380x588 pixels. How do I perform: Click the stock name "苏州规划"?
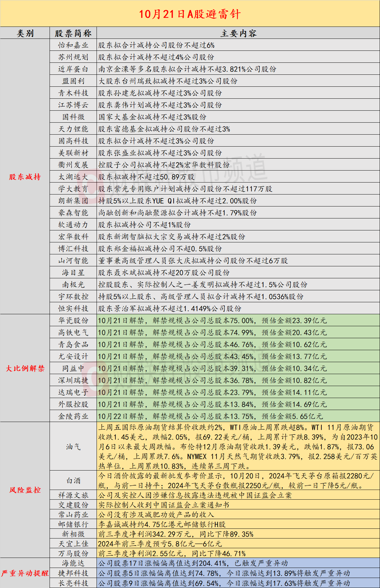73,57
